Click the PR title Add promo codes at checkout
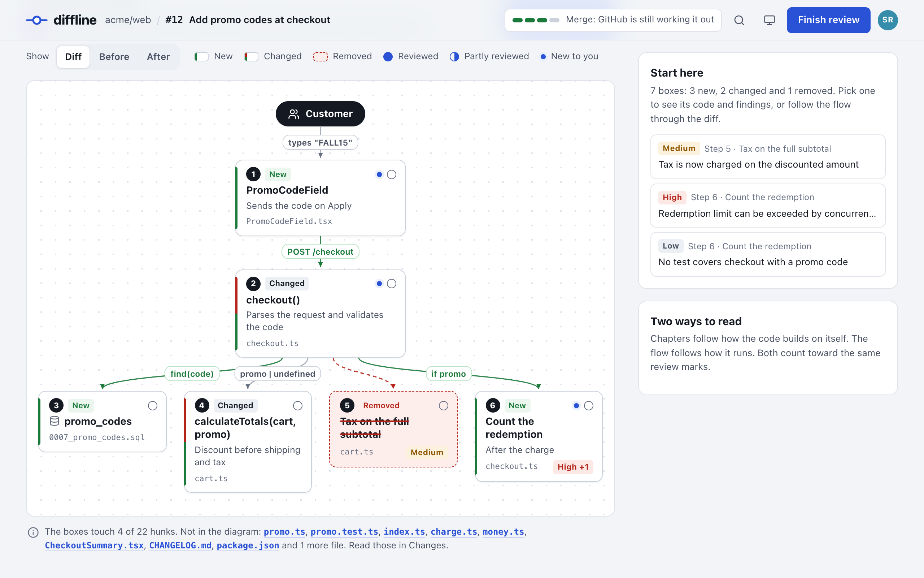The image size is (924, 578). pos(260,20)
